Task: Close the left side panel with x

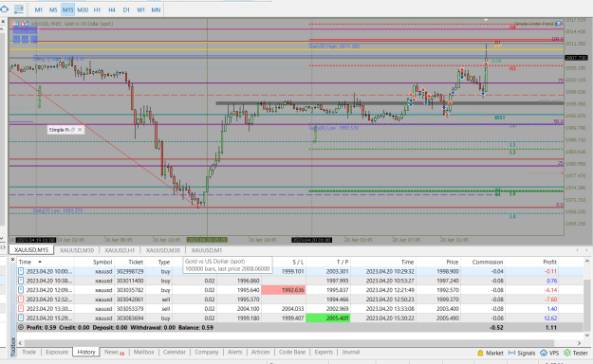Action: (3, 22)
